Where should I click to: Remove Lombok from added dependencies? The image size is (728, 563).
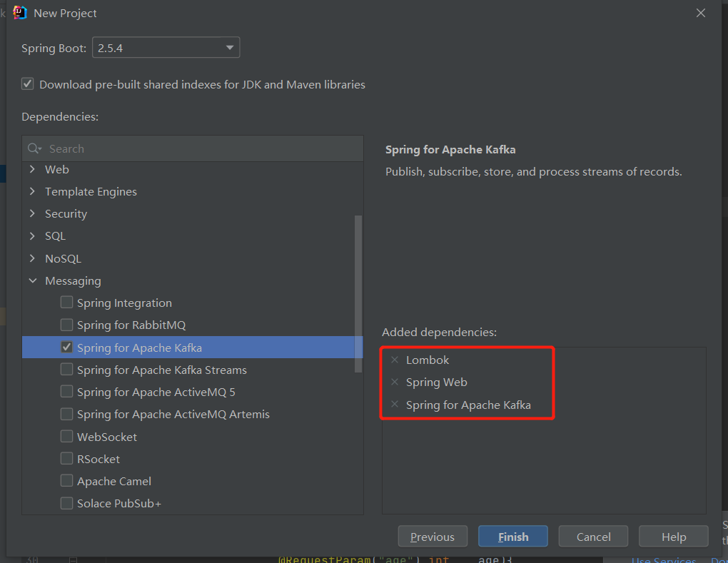click(x=395, y=360)
